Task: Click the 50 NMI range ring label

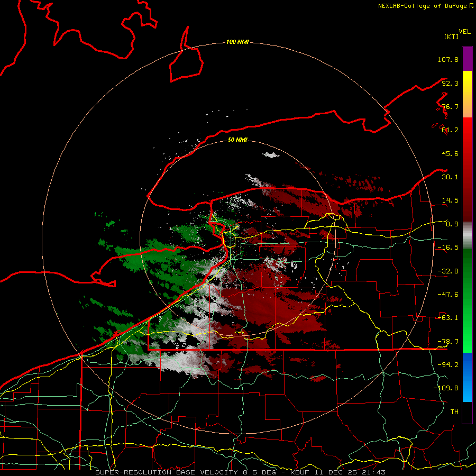Action: tap(237, 140)
